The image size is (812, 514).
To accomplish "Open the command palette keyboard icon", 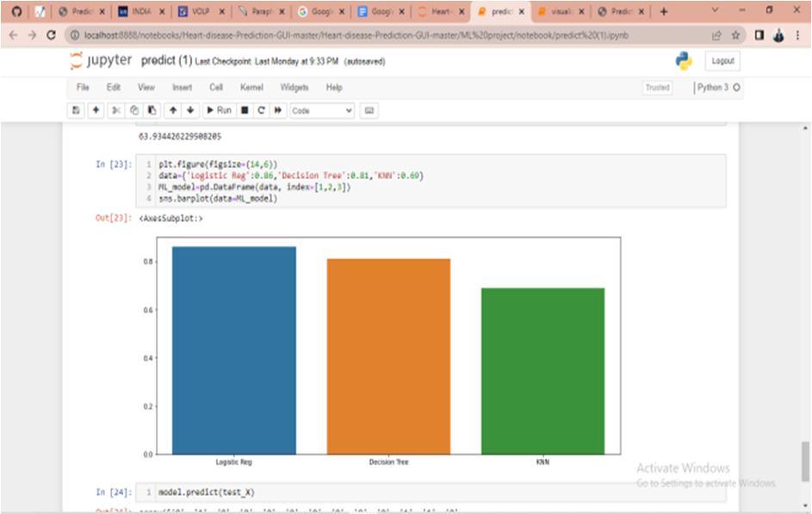I will pyautogui.click(x=369, y=110).
